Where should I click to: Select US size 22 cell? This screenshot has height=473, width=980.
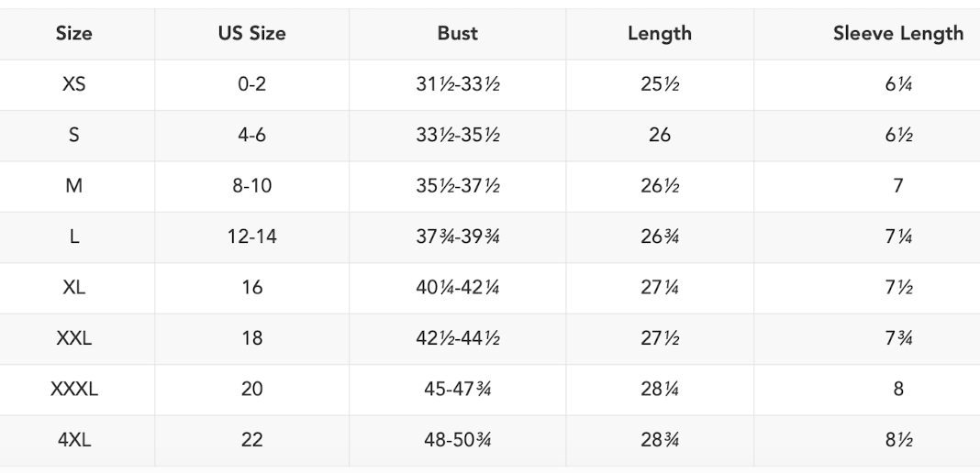pyautogui.click(x=251, y=440)
